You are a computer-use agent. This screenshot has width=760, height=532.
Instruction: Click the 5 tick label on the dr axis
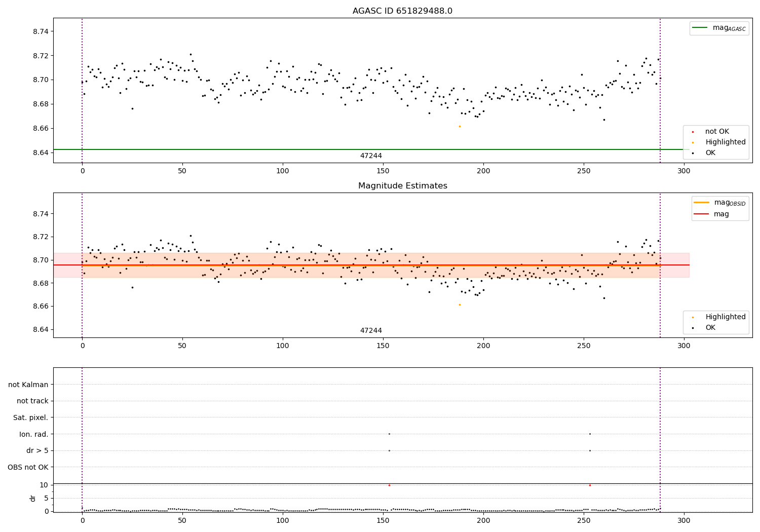point(46,498)
